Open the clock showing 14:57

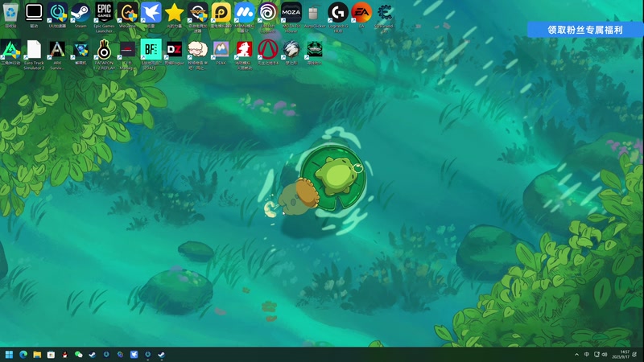[x=620, y=355]
